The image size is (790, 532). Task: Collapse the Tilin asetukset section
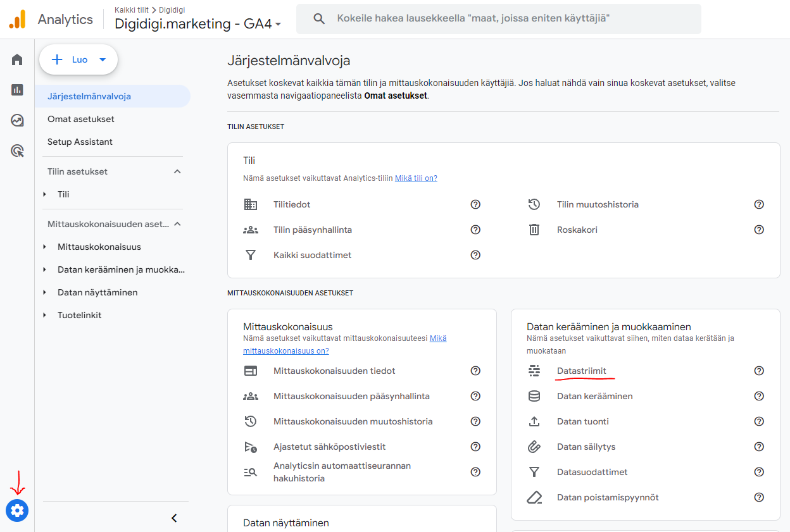point(177,171)
